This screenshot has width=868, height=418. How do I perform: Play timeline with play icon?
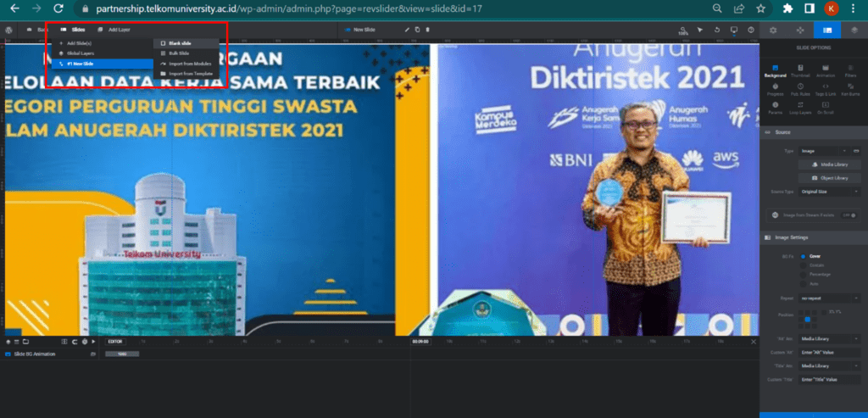pos(93,342)
